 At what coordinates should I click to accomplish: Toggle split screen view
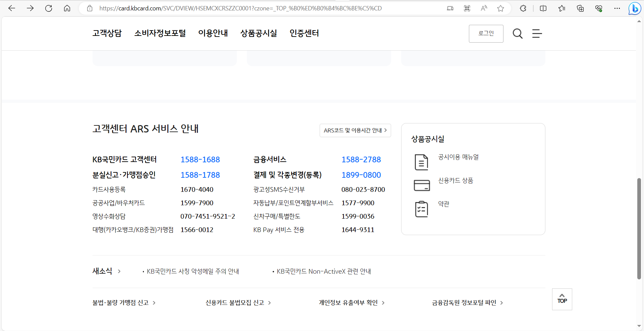[x=543, y=8]
